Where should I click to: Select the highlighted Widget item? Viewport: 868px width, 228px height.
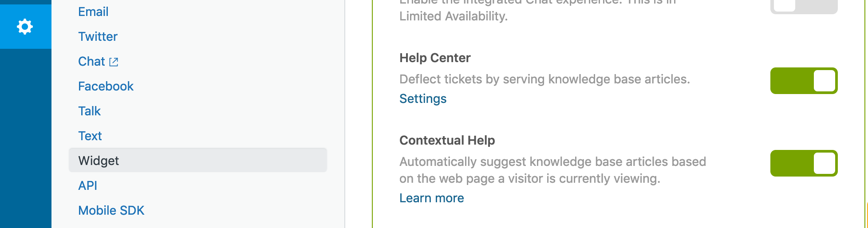tap(198, 160)
